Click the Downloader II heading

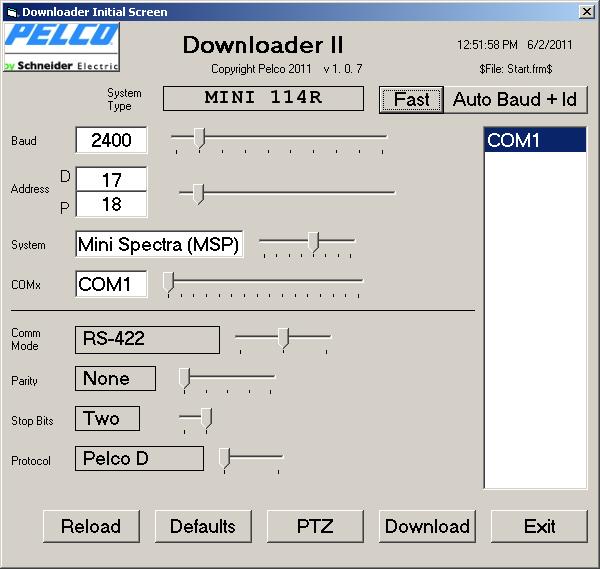pyautogui.click(x=263, y=45)
